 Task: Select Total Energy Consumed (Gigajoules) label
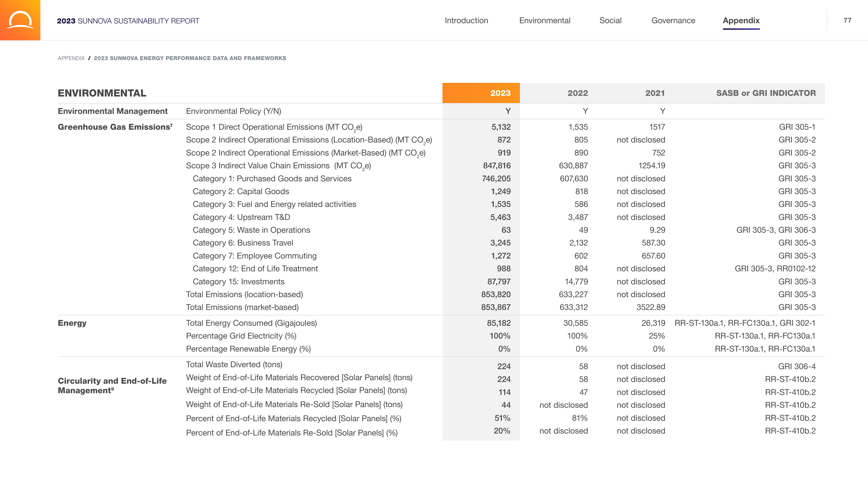click(251, 323)
